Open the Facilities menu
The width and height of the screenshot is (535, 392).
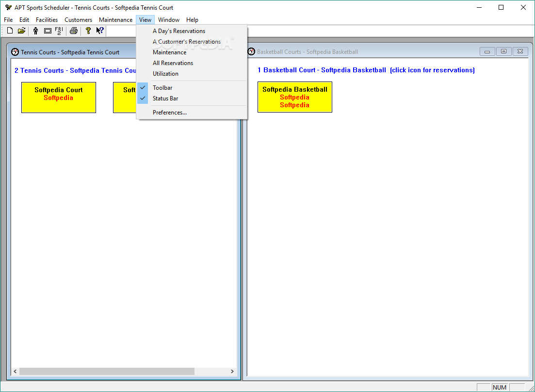click(47, 20)
